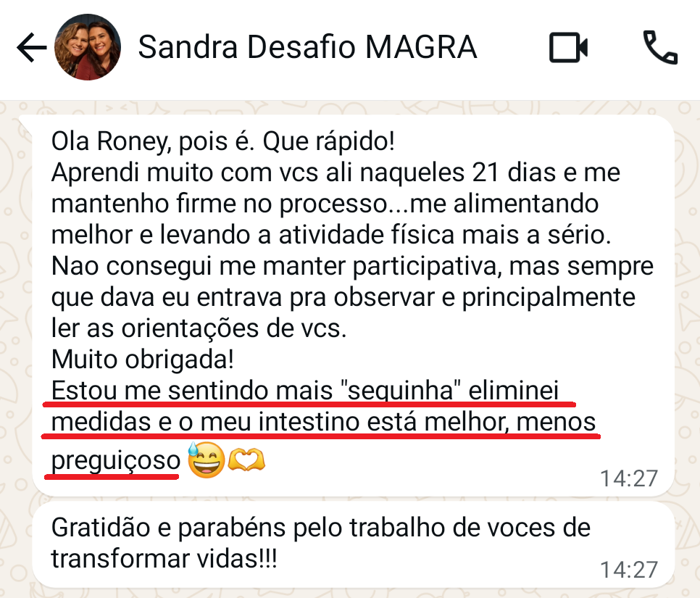Image resolution: width=700 pixels, height=598 pixels.
Task: Click the quoted word "sequinha"
Action: 401,391
